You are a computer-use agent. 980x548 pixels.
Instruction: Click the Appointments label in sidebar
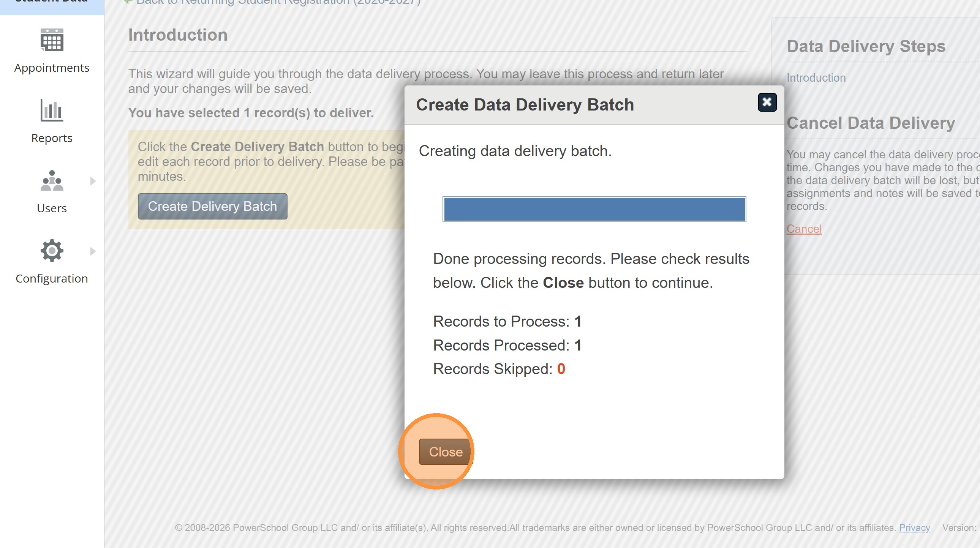(52, 68)
